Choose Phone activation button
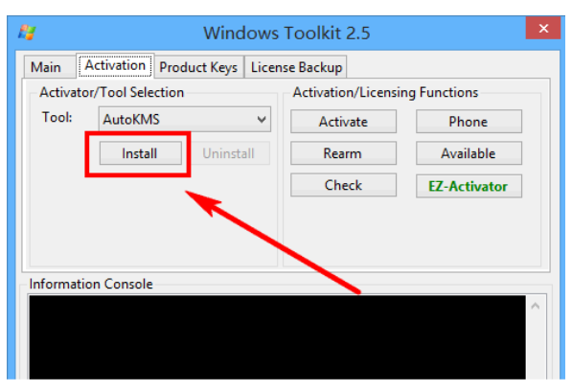The image size is (572, 392). pos(469,122)
